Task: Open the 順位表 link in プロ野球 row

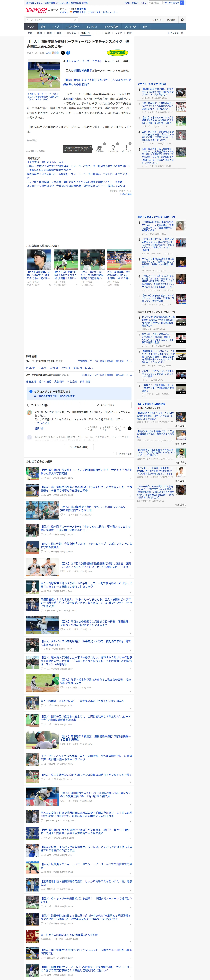Action: click(x=110, y=361)
